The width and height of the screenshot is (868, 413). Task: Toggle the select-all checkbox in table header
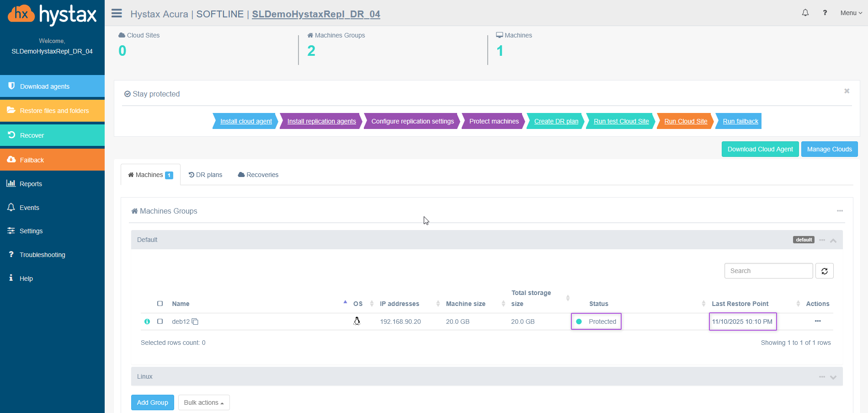coord(160,304)
